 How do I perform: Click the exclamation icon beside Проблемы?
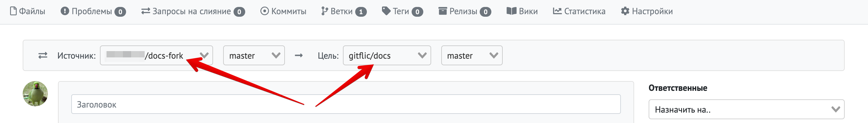pyautogui.click(x=65, y=11)
